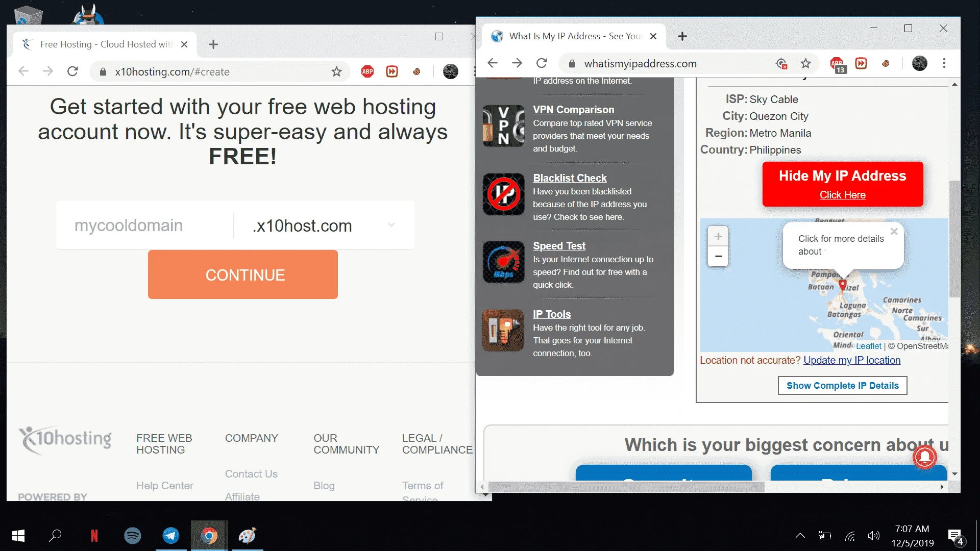The image size is (980, 551).
Task: Click the mycooldomain input field
Action: pos(145,225)
